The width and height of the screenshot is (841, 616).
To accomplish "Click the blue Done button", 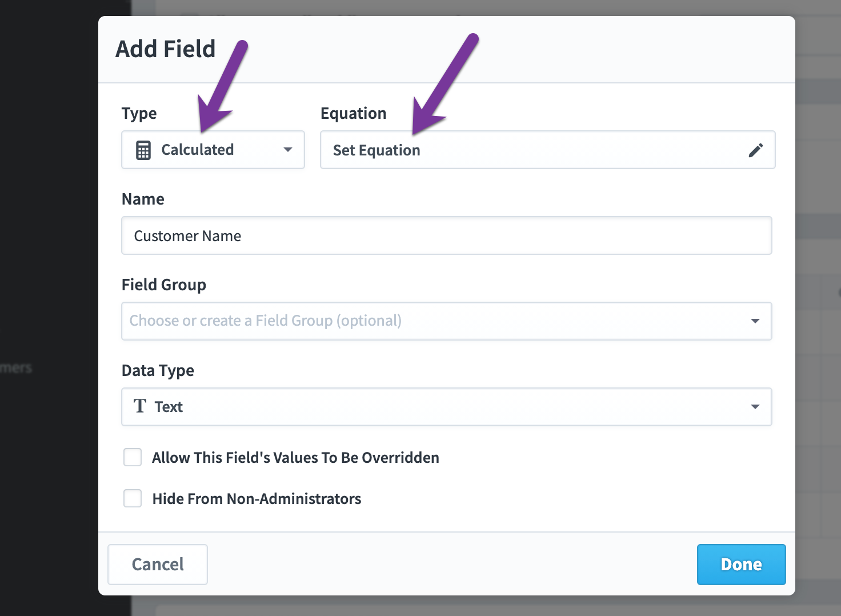I will (x=742, y=565).
